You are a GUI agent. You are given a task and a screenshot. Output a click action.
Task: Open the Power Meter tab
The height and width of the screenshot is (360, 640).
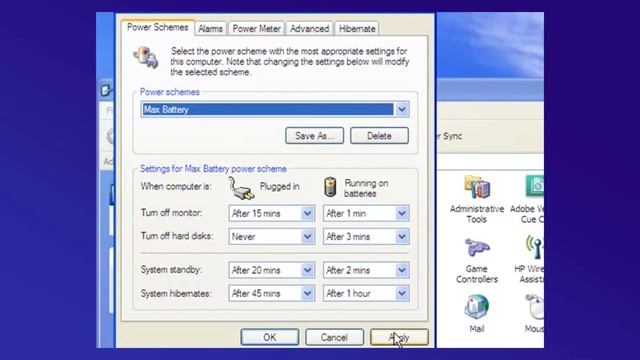pos(256,29)
